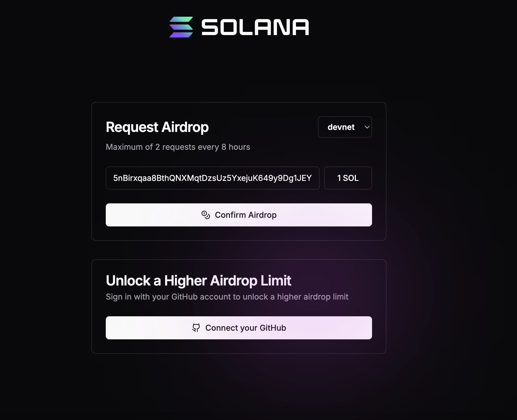
Task: Click the SOLANA wordmark text
Action: point(255,27)
